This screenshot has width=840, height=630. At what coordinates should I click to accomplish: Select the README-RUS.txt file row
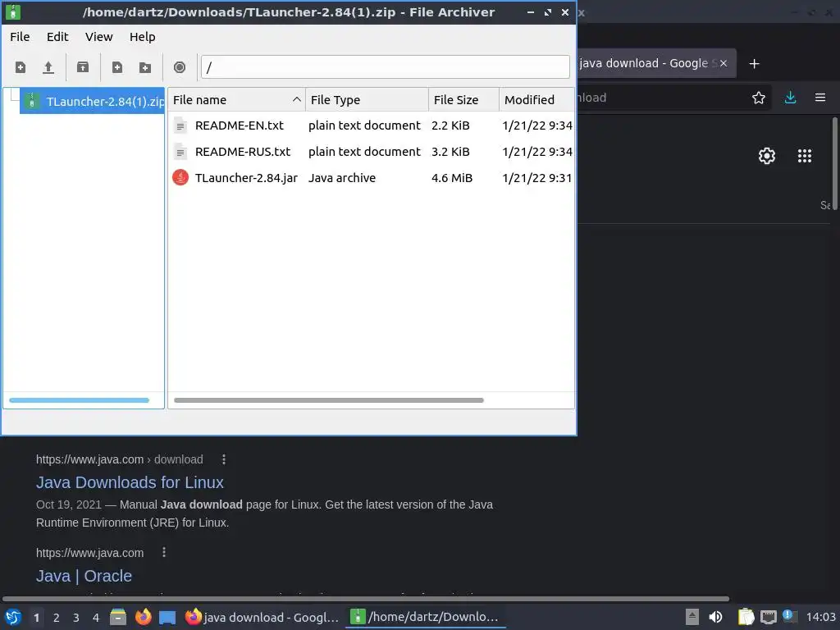(x=372, y=152)
